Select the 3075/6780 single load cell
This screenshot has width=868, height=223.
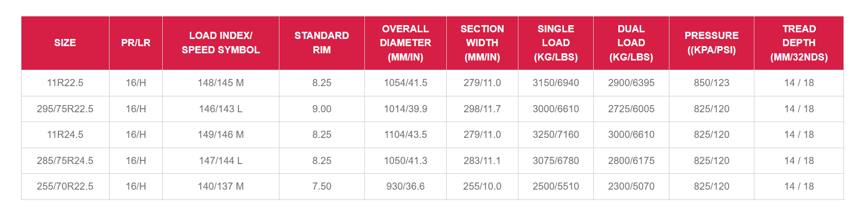click(556, 161)
